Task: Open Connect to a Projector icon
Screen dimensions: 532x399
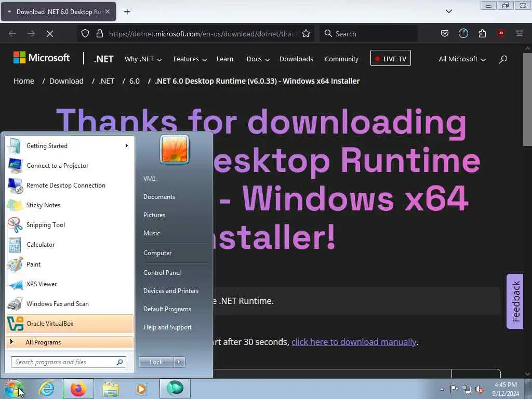Action: coord(15,166)
